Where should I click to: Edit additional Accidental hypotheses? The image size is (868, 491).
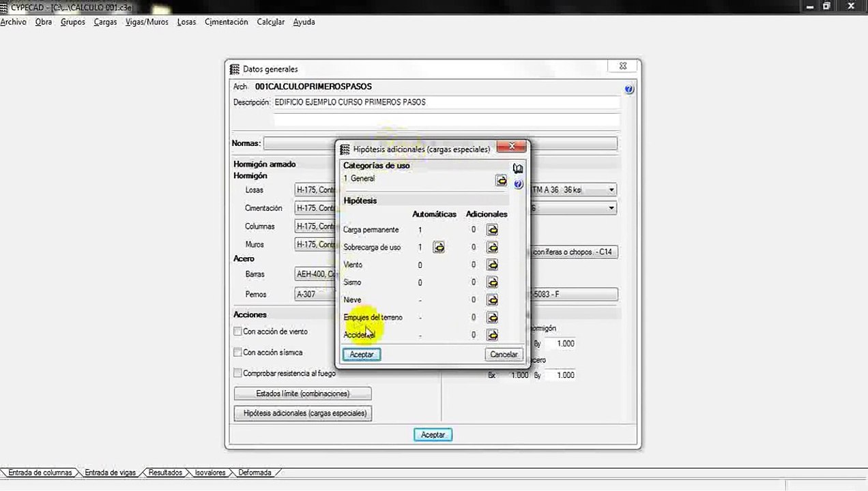[492, 335]
